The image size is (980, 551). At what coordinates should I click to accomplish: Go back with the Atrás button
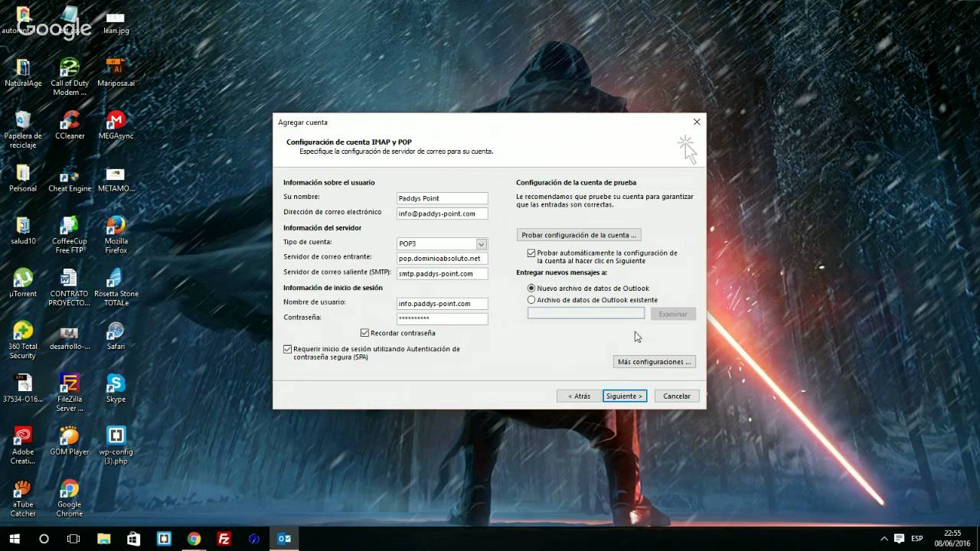coord(579,396)
